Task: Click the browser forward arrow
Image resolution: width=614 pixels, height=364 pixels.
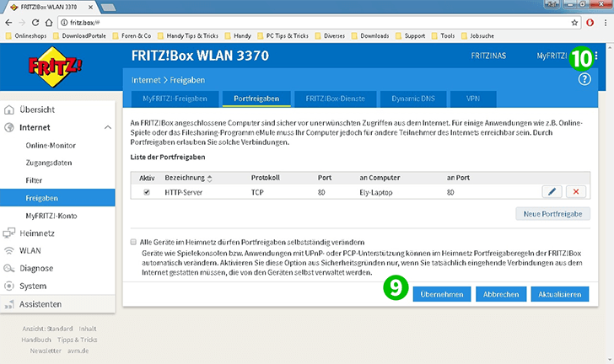Action: tap(22, 23)
